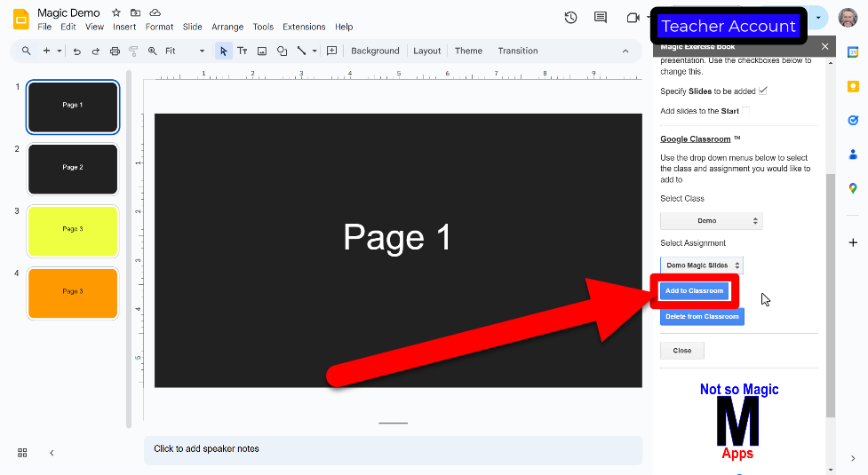
Task: Open the Tools menu
Action: (263, 27)
